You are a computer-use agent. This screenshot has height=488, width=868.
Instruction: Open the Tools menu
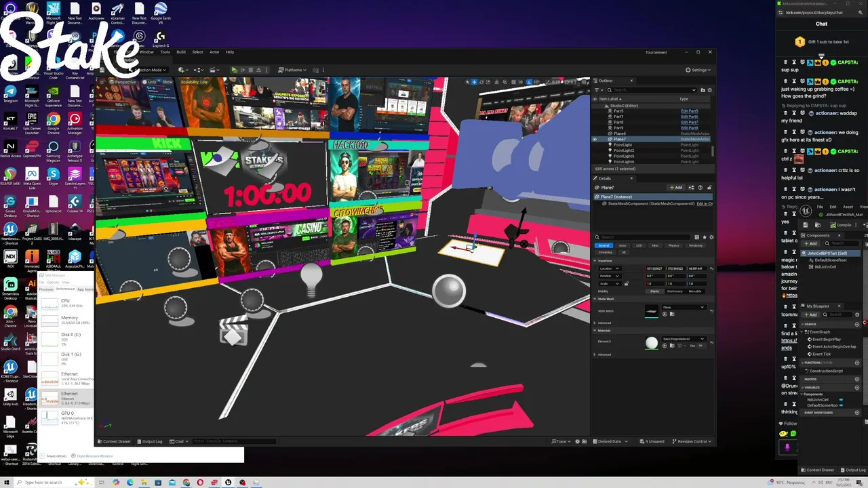(x=165, y=52)
